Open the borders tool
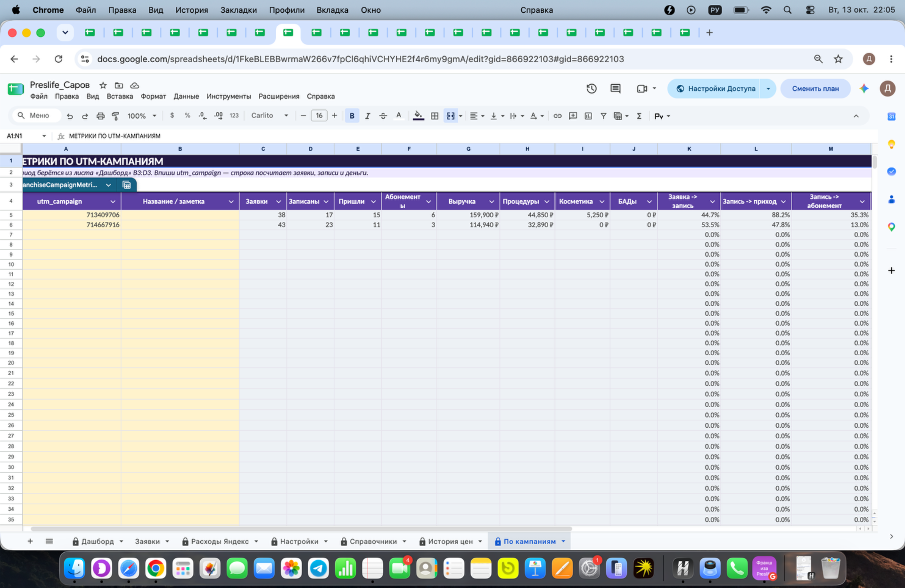The image size is (905, 588). click(x=435, y=116)
